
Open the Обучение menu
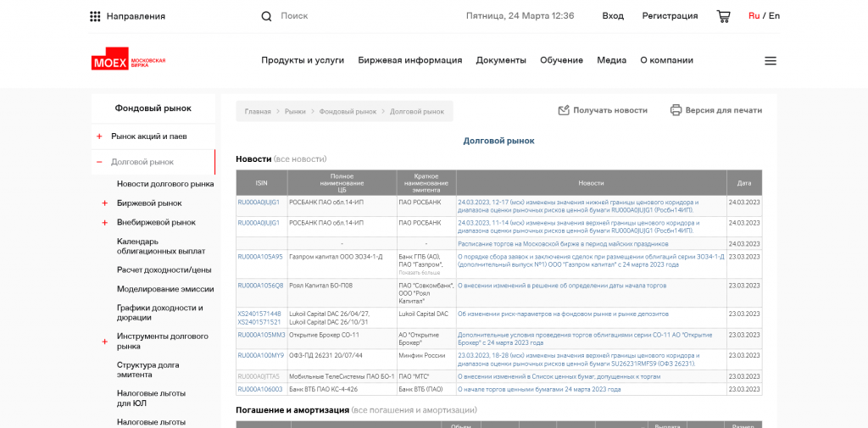point(561,60)
